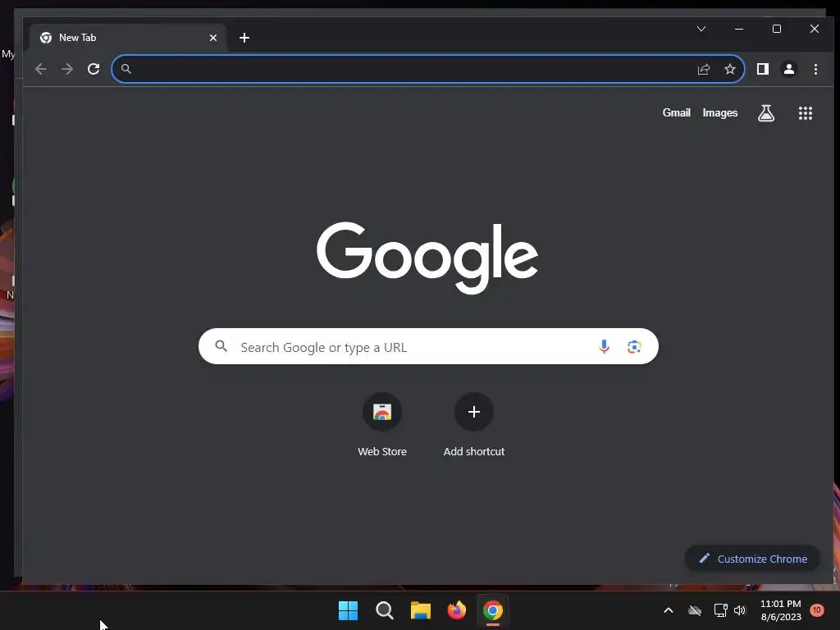Viewport: 840px width, 630px height.
Task: Open the clock showing 11:01 PM
Action: tap(781, 610)
